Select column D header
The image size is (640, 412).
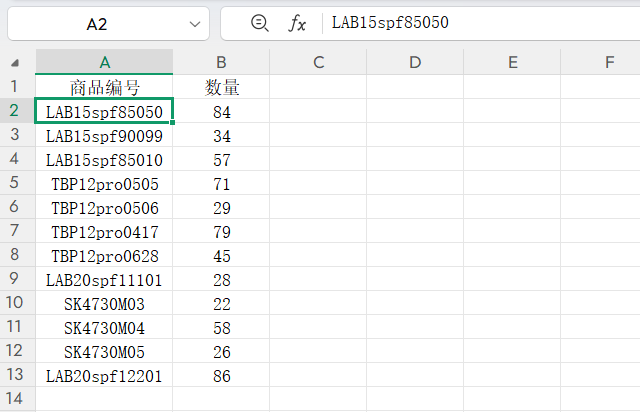(x=415, y=63)
